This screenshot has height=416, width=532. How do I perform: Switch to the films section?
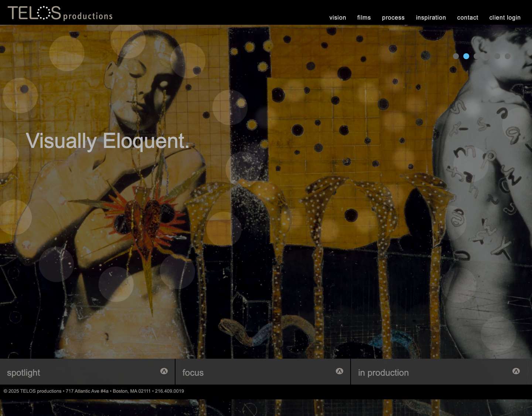tap(364, 17)
